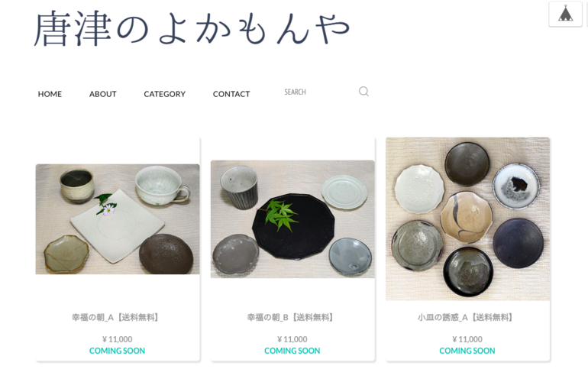The width and height of the screenshot is (588, 369).
Task: Go to the HOME menu item
Action: tap(50, 94)
